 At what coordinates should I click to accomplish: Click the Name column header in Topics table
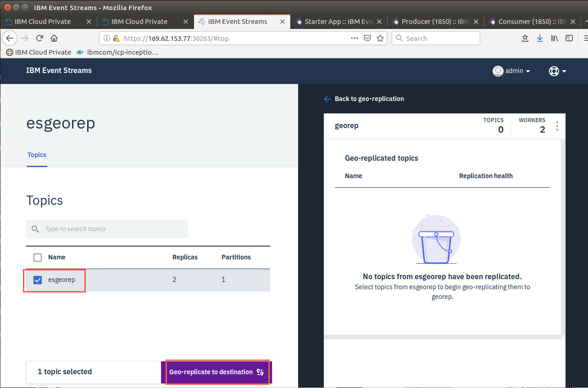pyautogui.click(x=57, y=257)
